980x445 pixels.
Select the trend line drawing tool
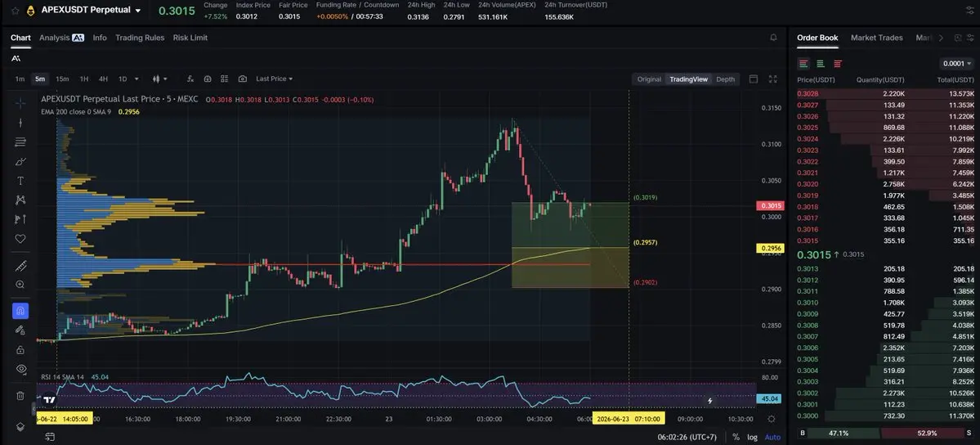(20, 123)
